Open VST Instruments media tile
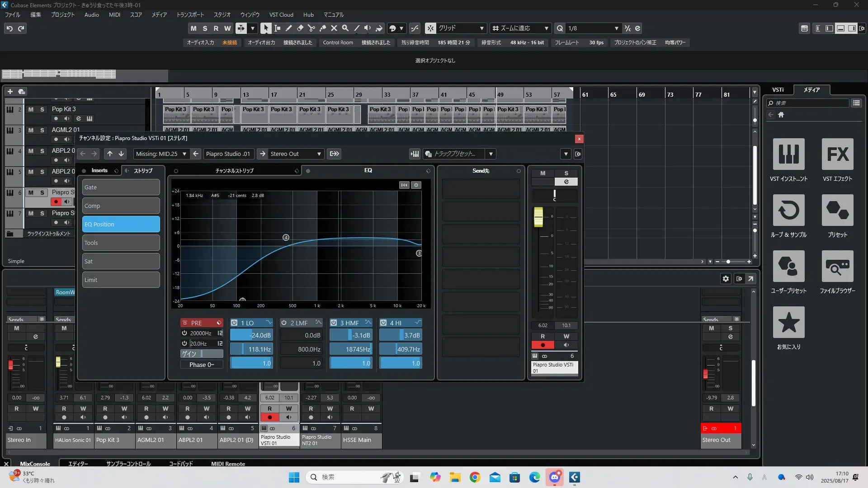This screenshot has width=868, height=488. (788, 155)
